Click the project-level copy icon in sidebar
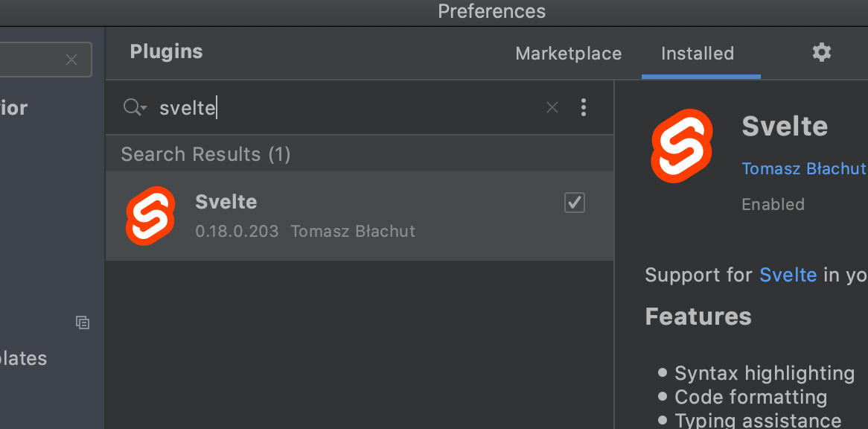This screenshot has width=868, height=429. point(83,322)
